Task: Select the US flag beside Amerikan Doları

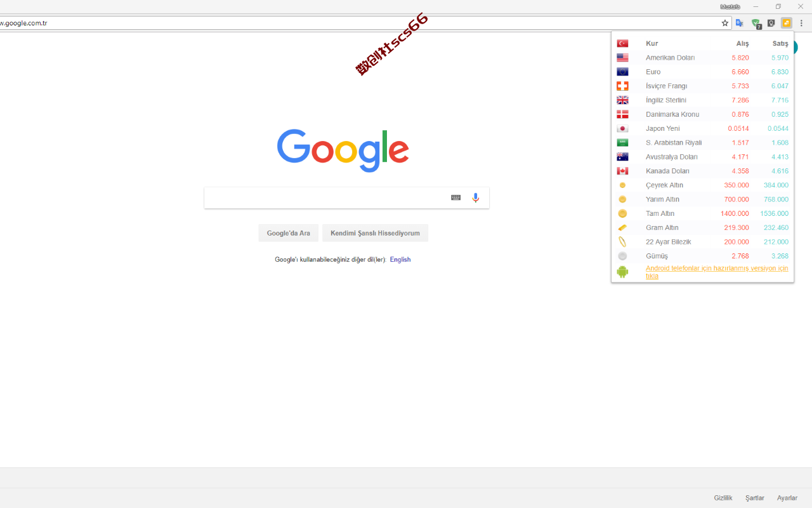Action: [x=622, y=58]
